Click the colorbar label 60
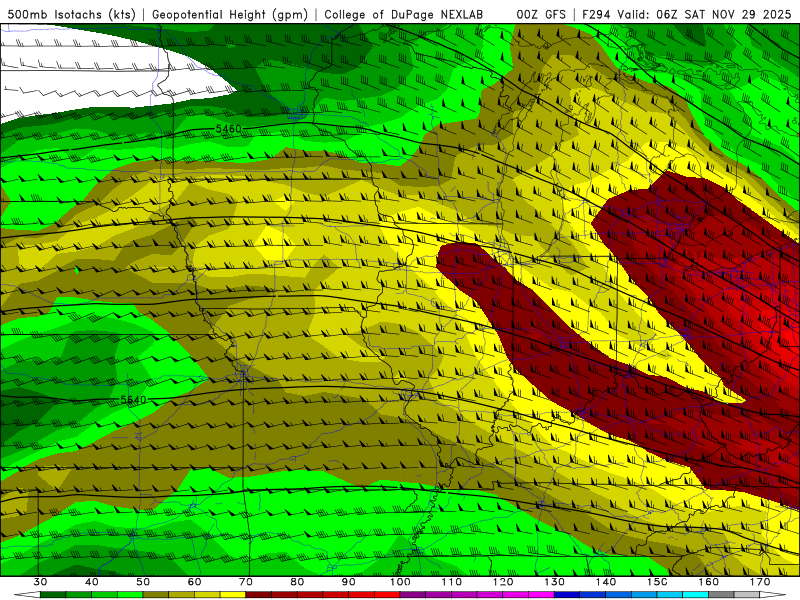The height and width of the screenshot is (600, 800). 194,582
